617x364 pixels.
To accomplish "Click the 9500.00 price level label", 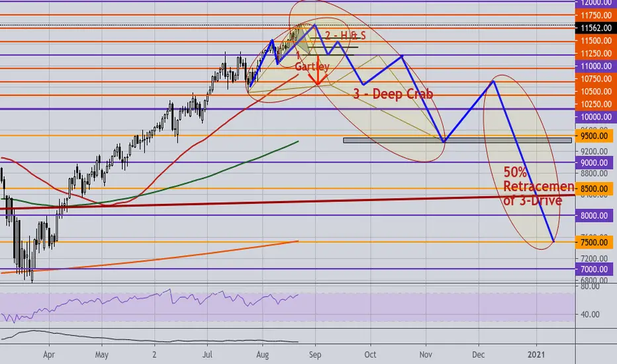I will tap(594, 136).
